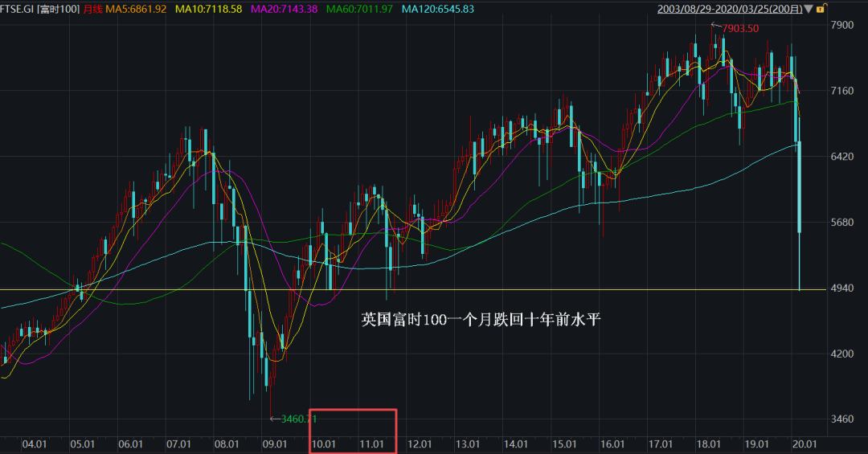The width and height of the screenshot is (868, 454).
Task: Click the 14.01 time axis label
Action: pyautogui.click(x=516, y=444)
